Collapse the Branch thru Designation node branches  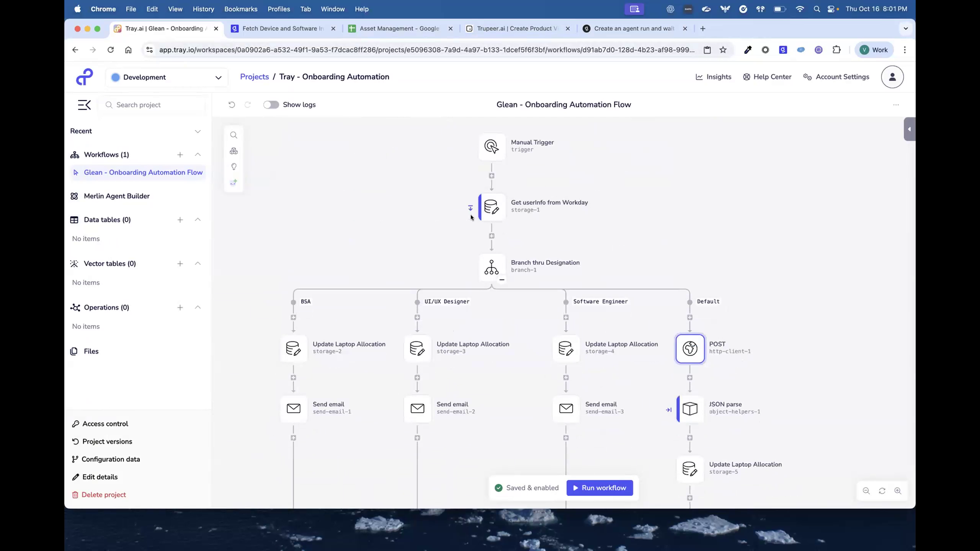click(501, 280)
